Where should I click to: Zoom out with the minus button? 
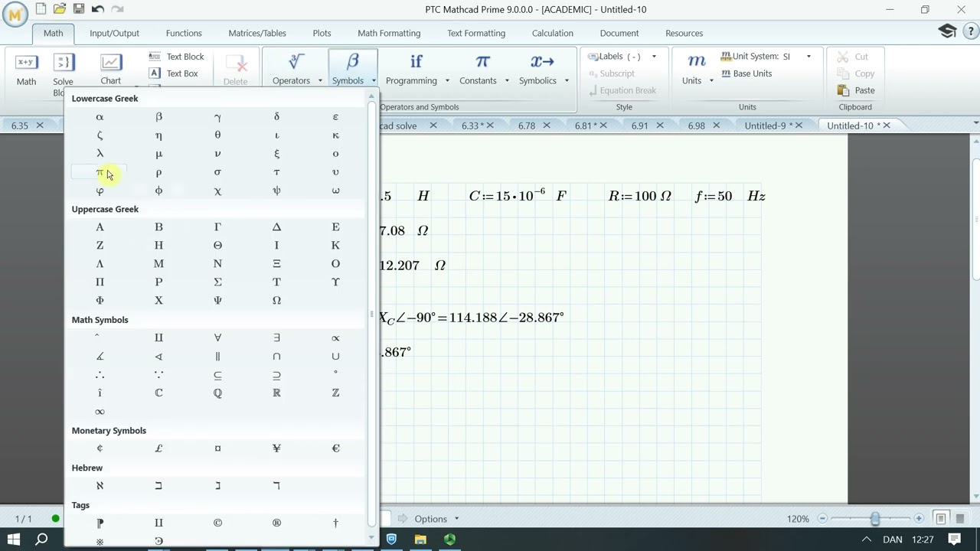(822, 519)
